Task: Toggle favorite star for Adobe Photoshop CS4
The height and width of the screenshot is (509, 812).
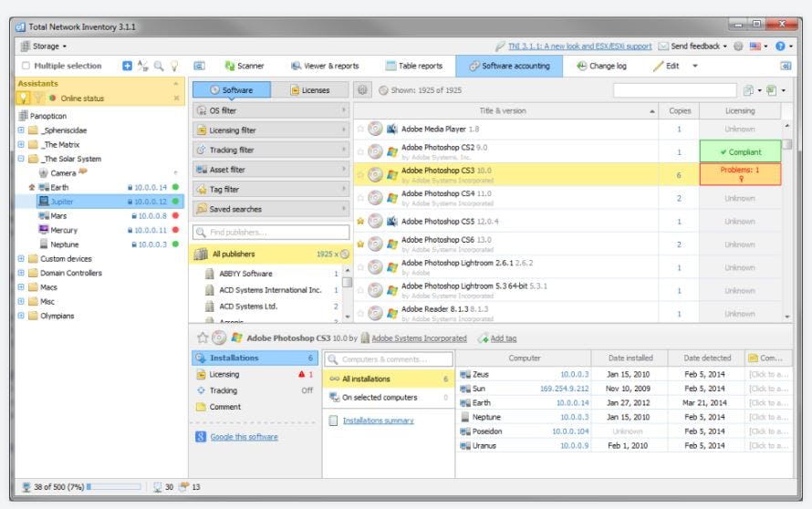Action: [x=360, y=198]
